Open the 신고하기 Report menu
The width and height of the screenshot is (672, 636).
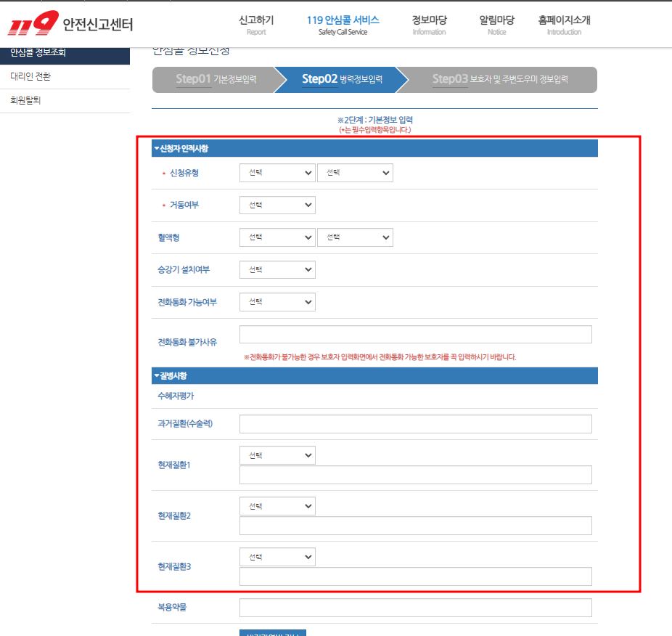click(256, 25)
